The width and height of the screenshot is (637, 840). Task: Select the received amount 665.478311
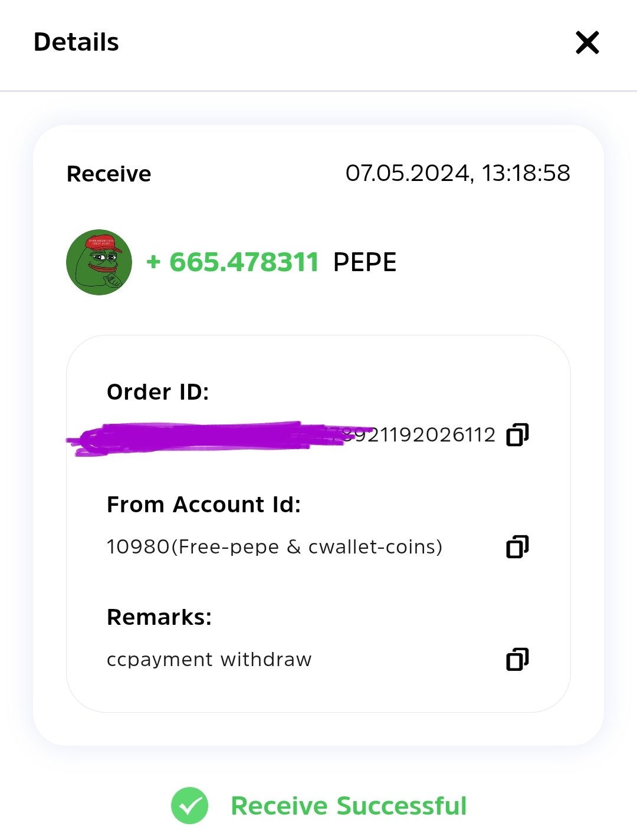(x=244, y=262)
